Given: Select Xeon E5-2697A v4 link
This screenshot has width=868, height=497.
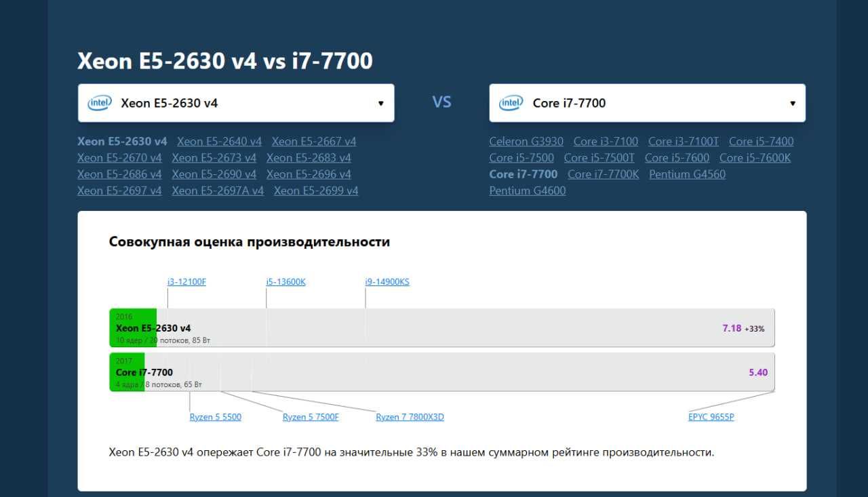Looking at the screenshot, I should [218, 191].
